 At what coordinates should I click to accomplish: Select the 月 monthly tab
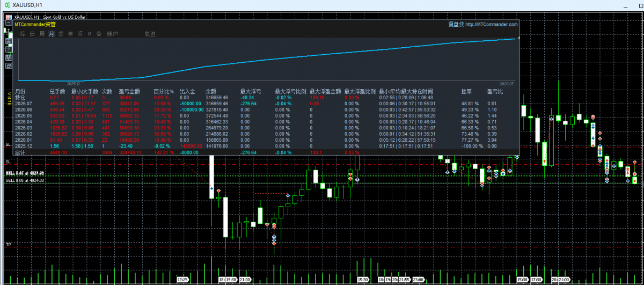[52, 34]
